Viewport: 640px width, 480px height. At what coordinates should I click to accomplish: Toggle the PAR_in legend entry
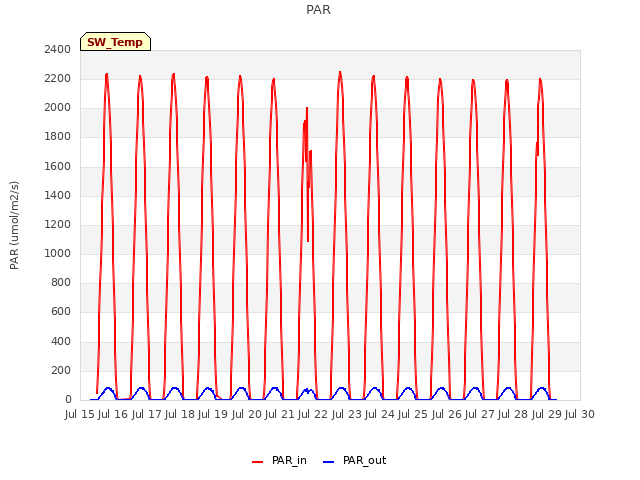[x=280, y=460]
